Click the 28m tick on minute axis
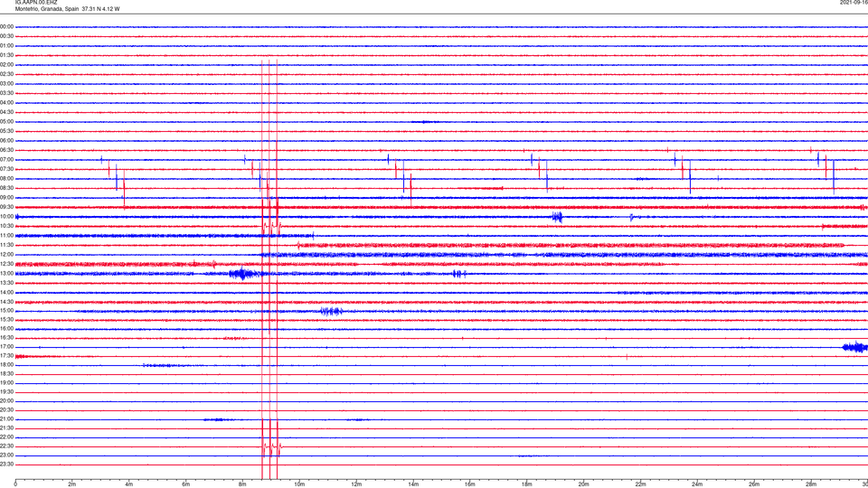The height and width of the screenshot is (488, 868). click(811, 484)
